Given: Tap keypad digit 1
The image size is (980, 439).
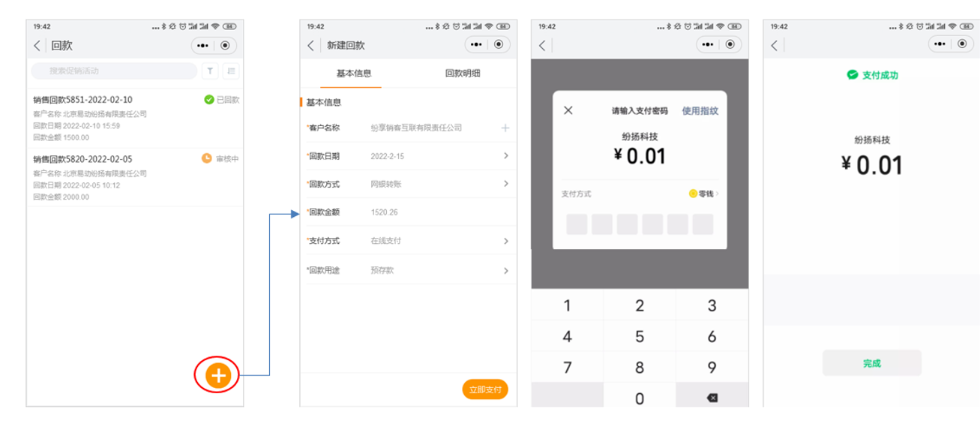Looking at the screenshot, I should (567, 305).
